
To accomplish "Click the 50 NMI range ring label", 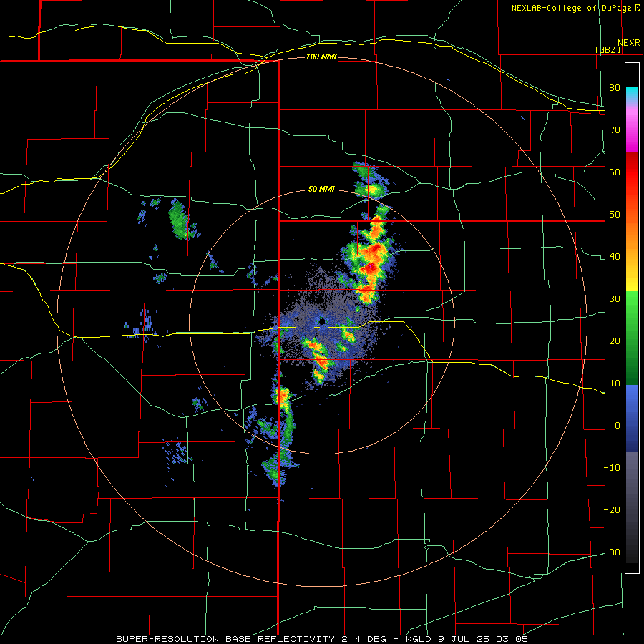I will [x=321, y=190].
